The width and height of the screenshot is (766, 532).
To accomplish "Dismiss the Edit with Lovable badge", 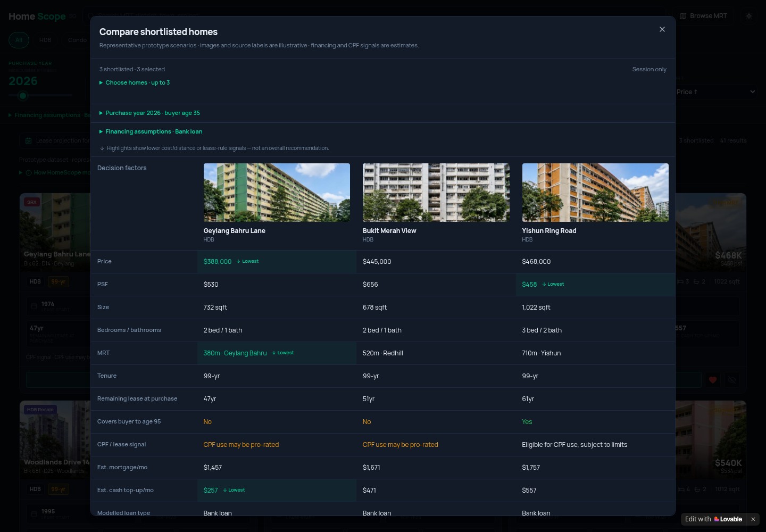I will coord(753,519).
